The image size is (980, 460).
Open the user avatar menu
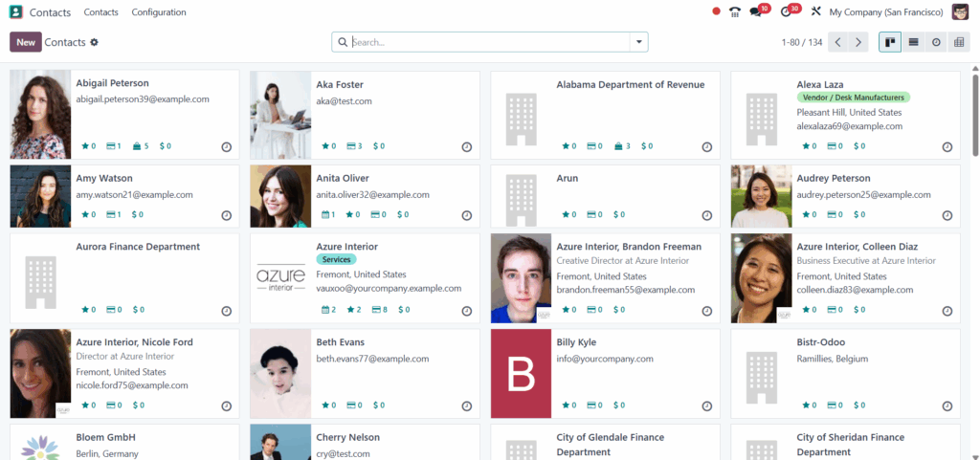(x=960, y=12)
